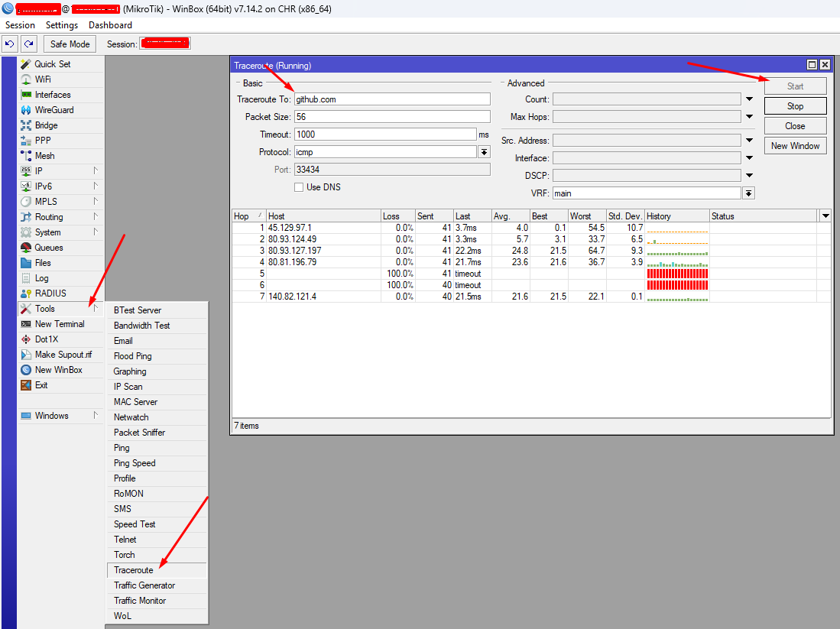Click the Undo arrow icon in toolbar

pos(10,44)
